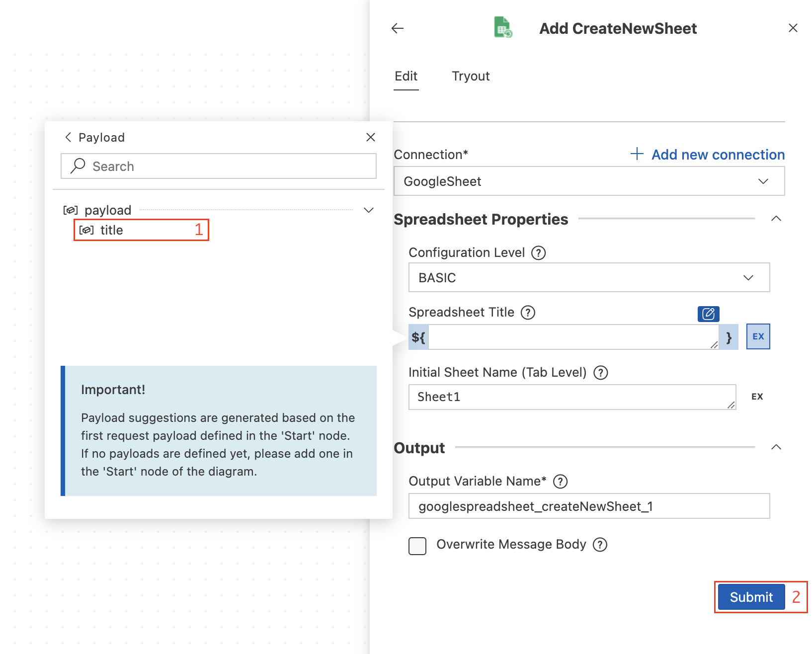Show help for Configuration Level
Screen dimensions: 812x654
tap(539, 253)
